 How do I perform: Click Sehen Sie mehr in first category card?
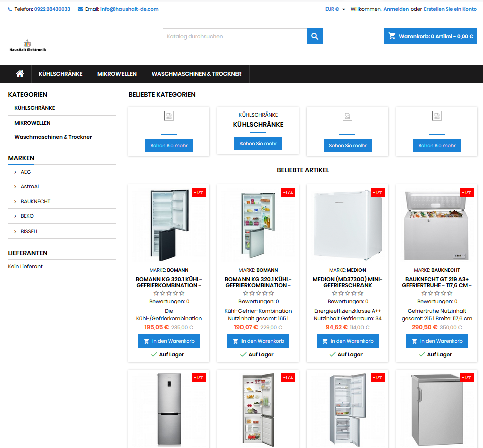(169, 146)
